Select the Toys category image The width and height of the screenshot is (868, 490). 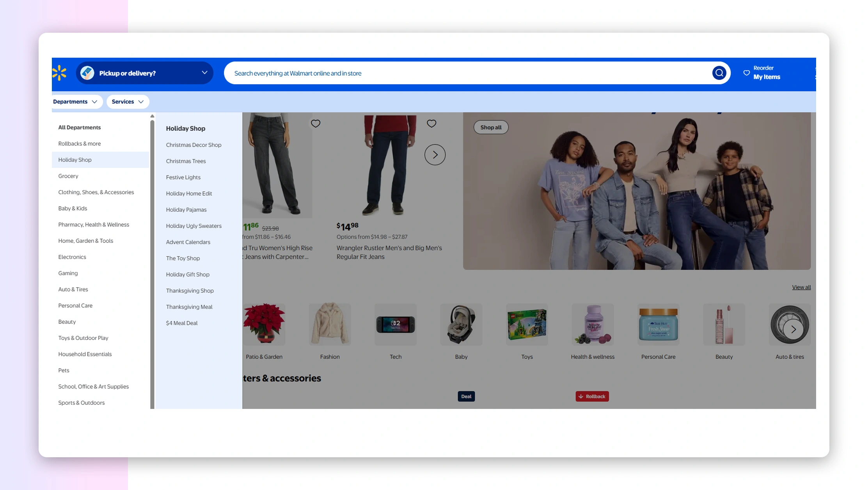point(527,324)
